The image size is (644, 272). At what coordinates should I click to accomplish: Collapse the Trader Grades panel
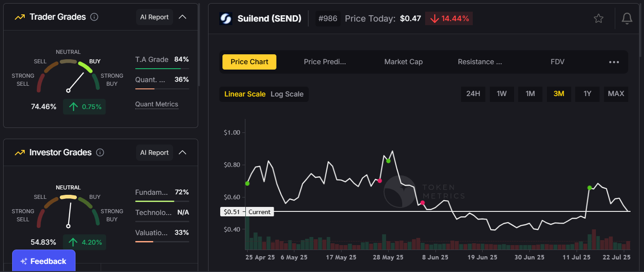pyautogui.click(x=182, y=17)
